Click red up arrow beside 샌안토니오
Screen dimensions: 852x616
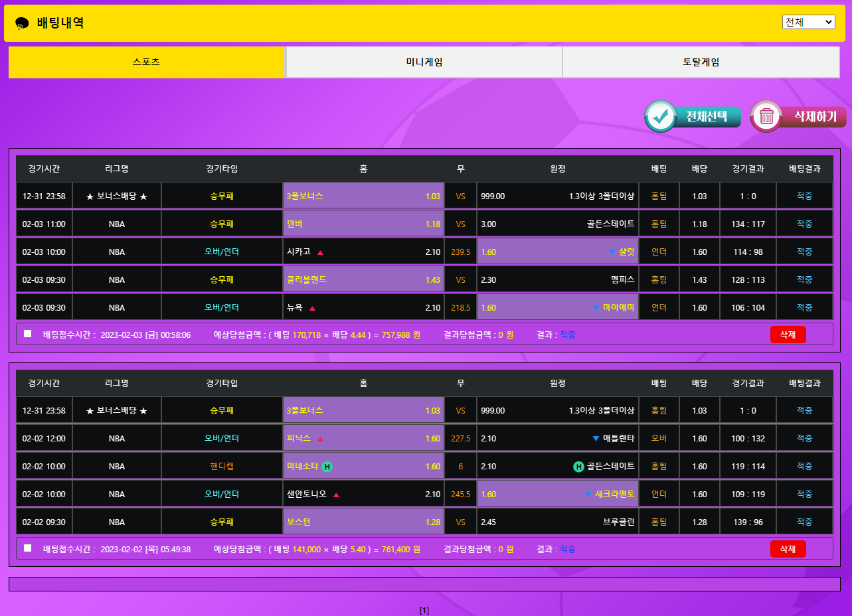coord(336,495)
